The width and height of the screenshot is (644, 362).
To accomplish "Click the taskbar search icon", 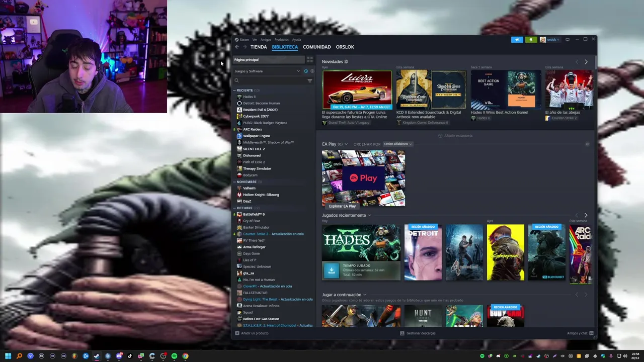I will tap(19, 356).
